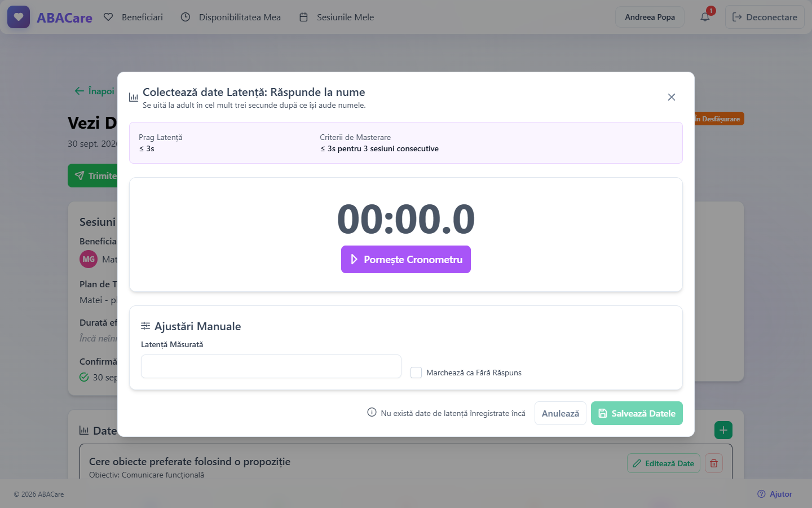The height and width of the screenshot is (508, 812).
Task: Click the Prag Latență label
Action: tap(161, 137)
